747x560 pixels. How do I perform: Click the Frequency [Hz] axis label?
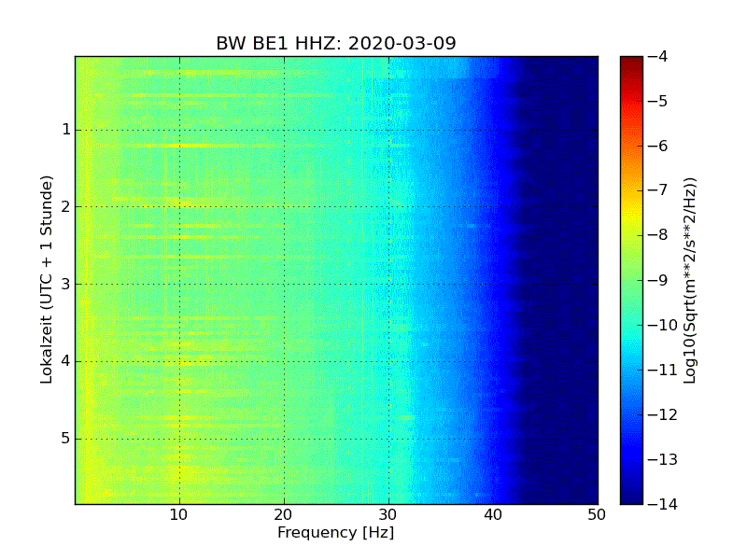point(336,532)
